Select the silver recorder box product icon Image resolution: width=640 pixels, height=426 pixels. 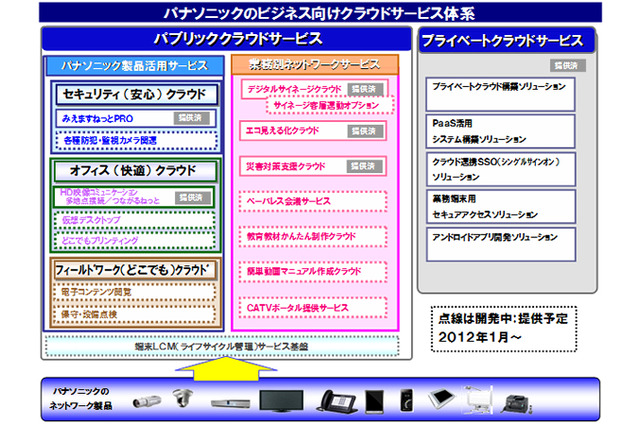click(x=230, y=404)
